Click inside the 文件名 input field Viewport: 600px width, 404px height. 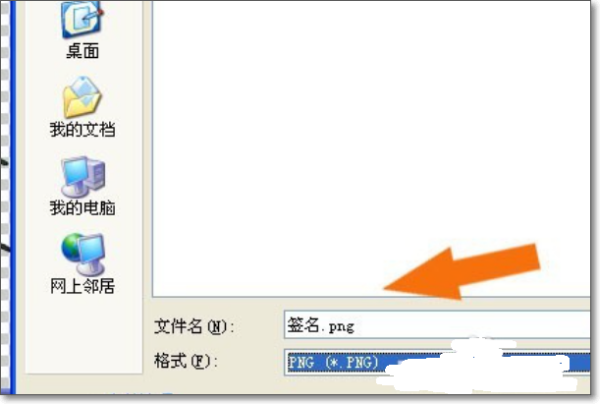click(437, 325)
